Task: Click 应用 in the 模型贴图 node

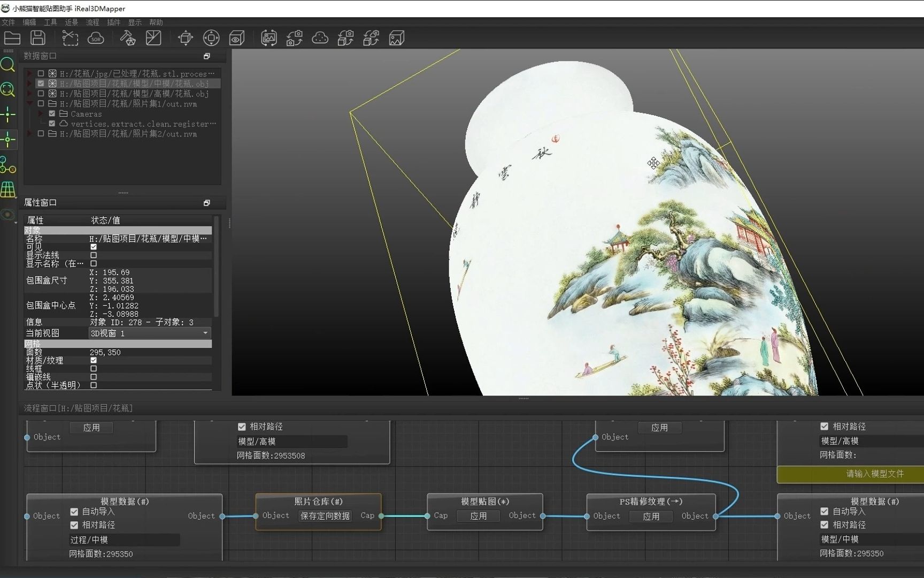Action: (479, 516)
